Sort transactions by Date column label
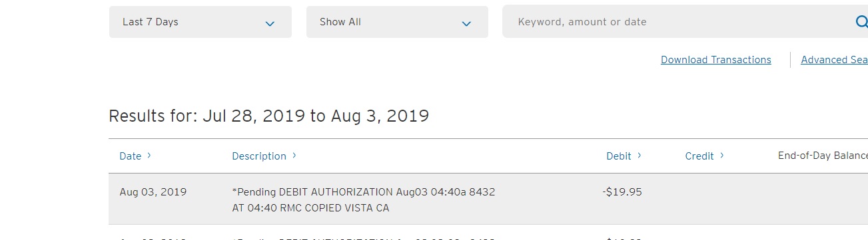Viewport: 868px width, 240px height. pyautogui.click(x=131, y=156)
